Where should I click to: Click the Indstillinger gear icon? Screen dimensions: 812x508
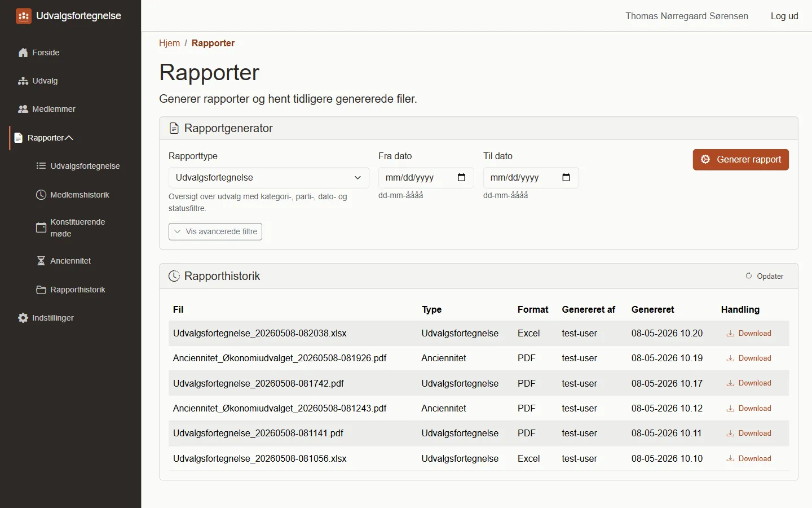click(23, 318)
